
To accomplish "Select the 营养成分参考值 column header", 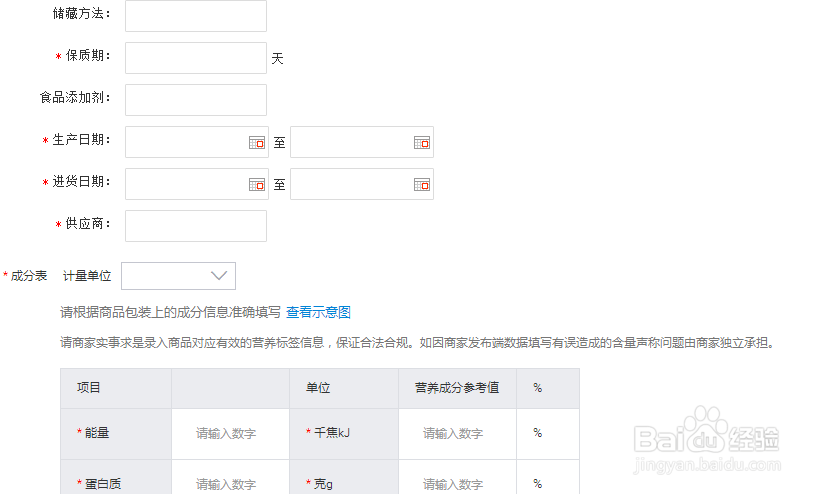I will tap(457, 388).
